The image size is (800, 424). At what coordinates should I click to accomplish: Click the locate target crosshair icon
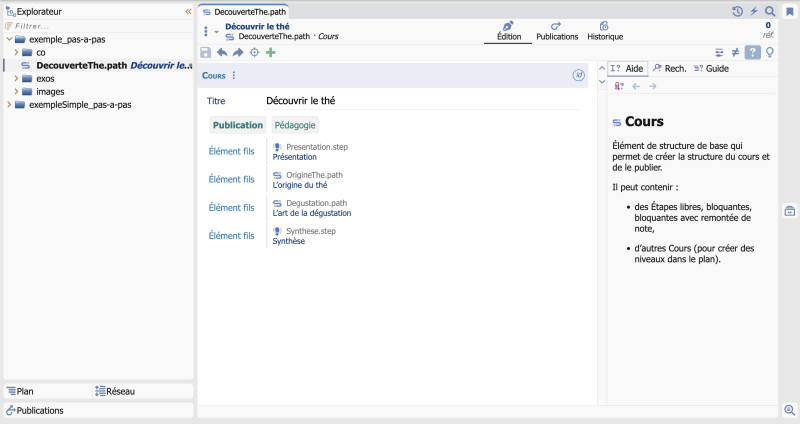[254, 53]
